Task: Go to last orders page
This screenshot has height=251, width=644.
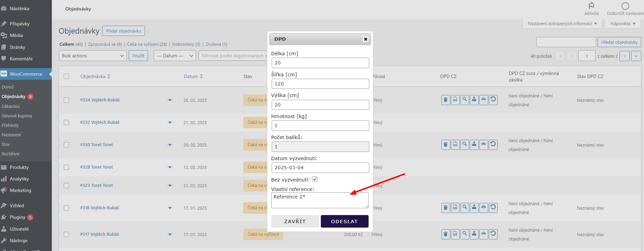Action: 636,56
